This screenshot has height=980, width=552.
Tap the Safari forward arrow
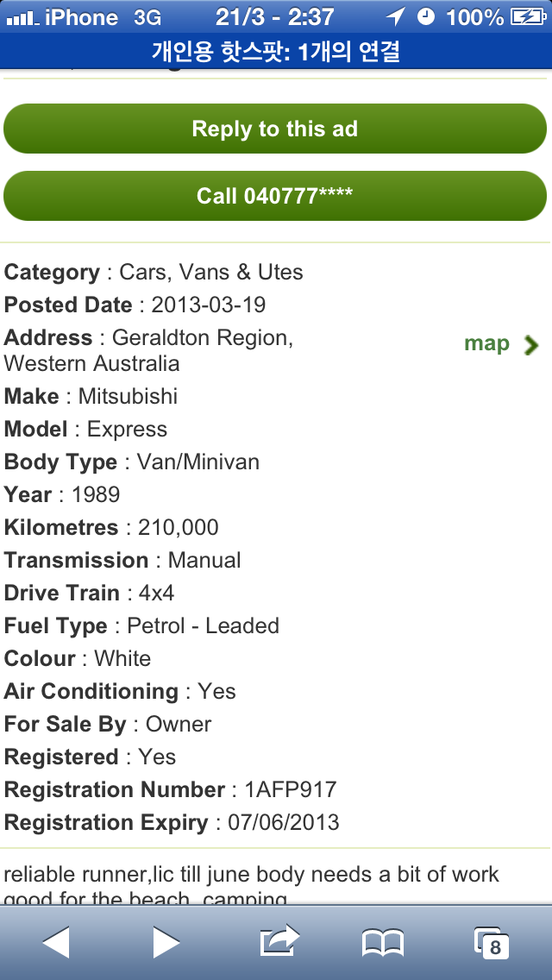point(166,943)
